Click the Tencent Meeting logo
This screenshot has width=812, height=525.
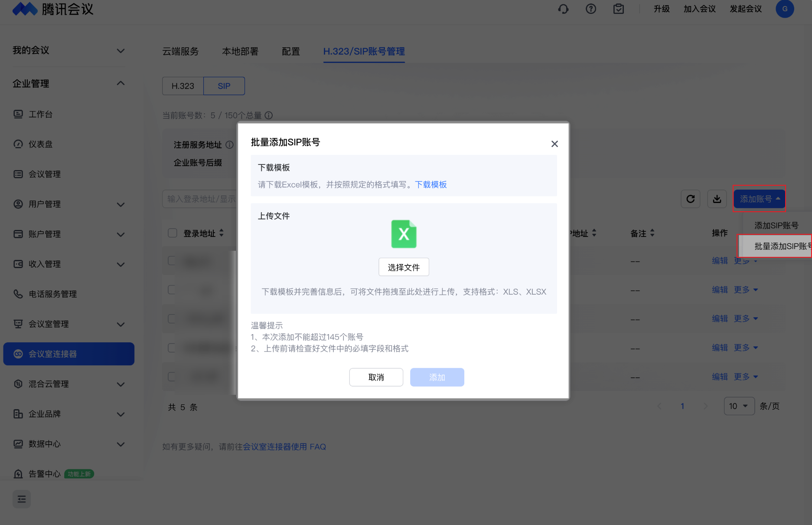coord(53,9)
